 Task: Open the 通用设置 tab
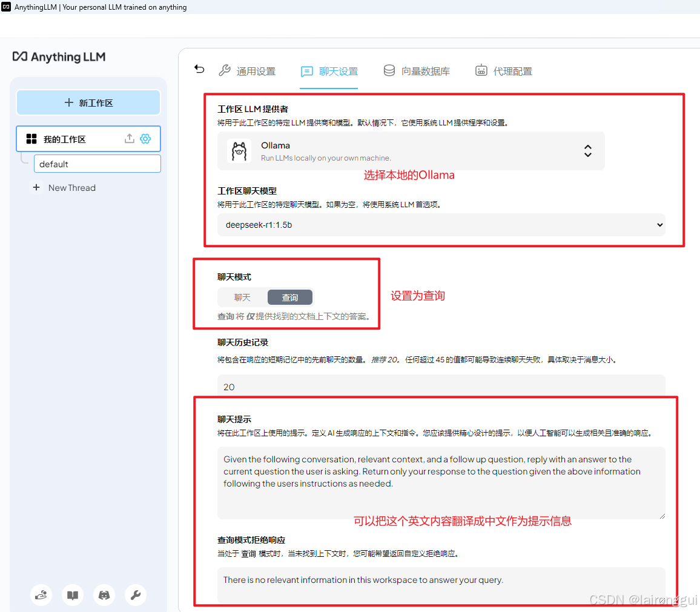(x=247, y=71)
